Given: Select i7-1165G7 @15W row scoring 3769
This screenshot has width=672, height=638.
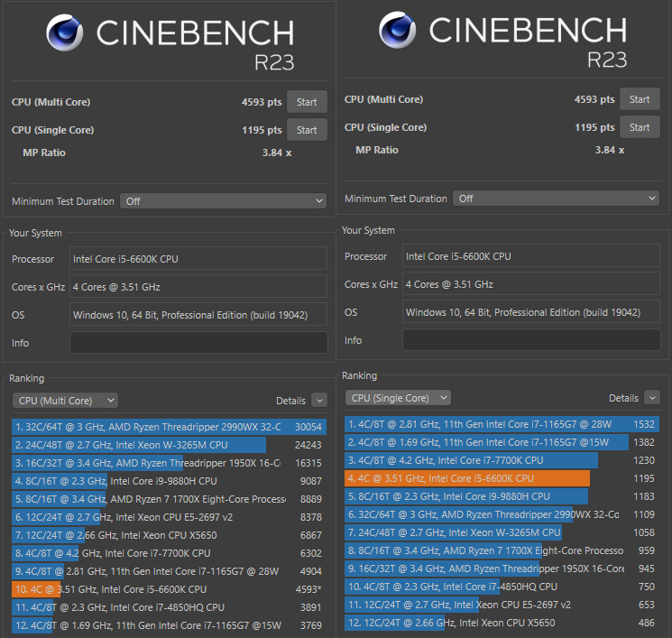Looking at the screenshot, I should (x=169, y=625).
